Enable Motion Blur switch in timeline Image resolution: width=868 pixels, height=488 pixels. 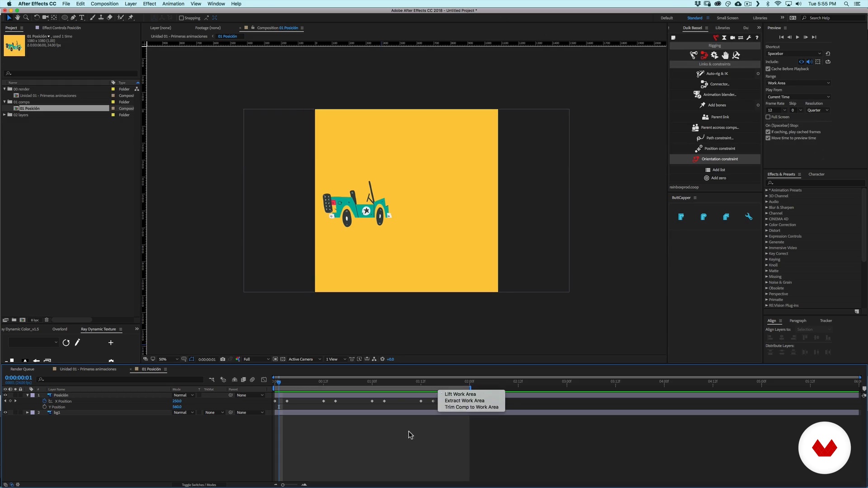(253, 380)
